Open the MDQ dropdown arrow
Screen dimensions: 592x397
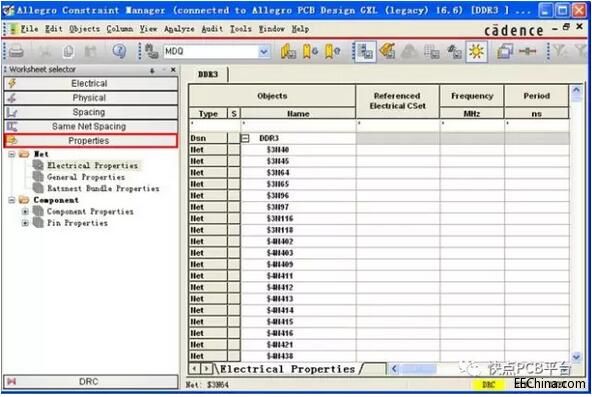click(x=264, y=52)
